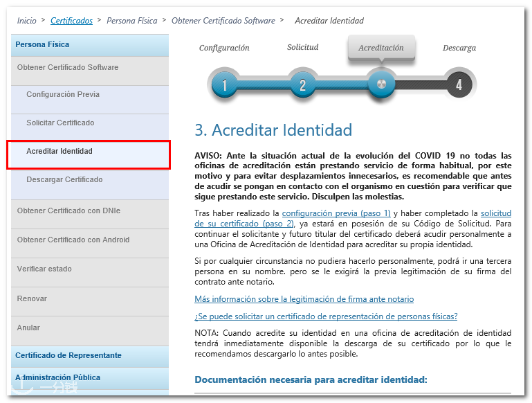The width and height of the screenshot is (532, 403).
Task: Open legitimación de firma ante notario link
Action: point(304,299)
